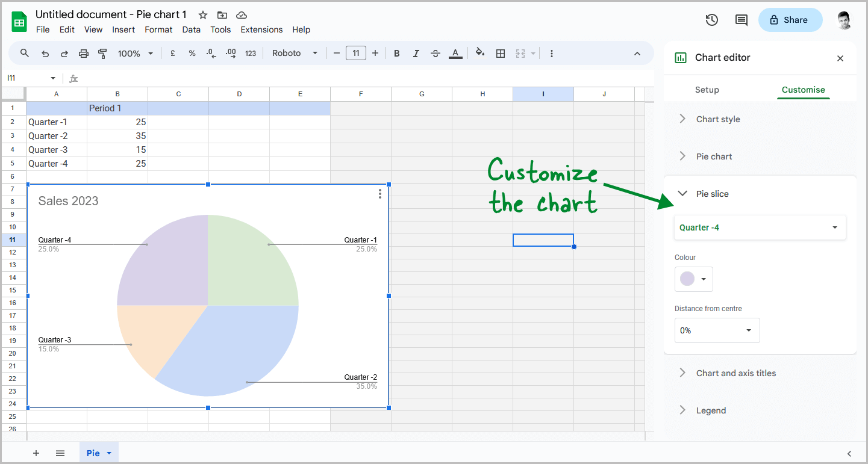This screenshot has height=464, width=868.
Task: Collapse the Pie slice section
Action: click(x=760, y=194)
